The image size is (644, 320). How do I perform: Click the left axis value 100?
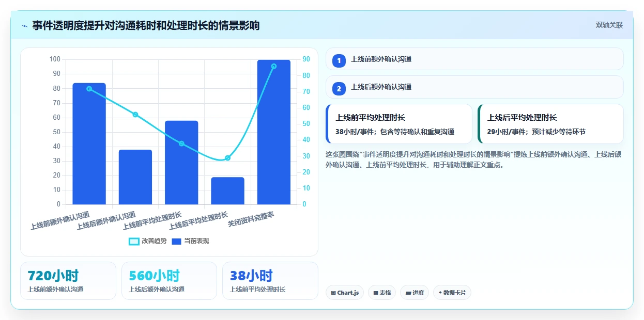coord(55,59)
